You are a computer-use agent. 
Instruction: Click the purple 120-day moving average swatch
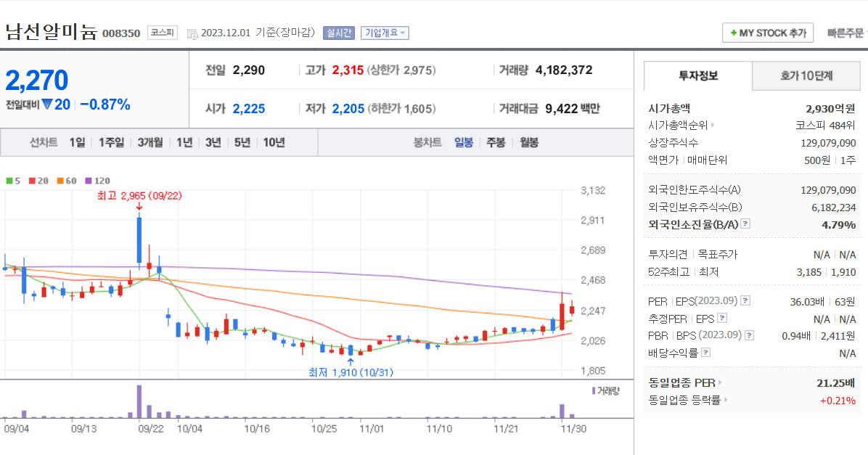[89, 181]
